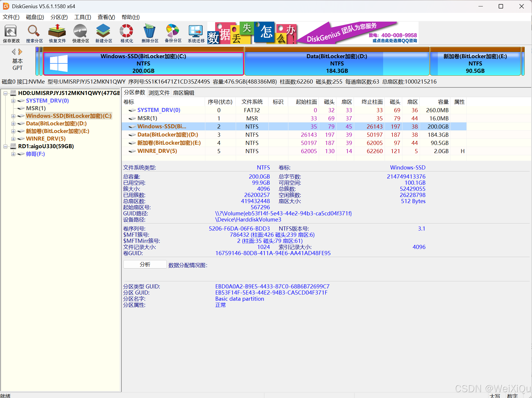Launch System Migration (系统迁移) tool

pyautogui.click(x=196, y=34)
